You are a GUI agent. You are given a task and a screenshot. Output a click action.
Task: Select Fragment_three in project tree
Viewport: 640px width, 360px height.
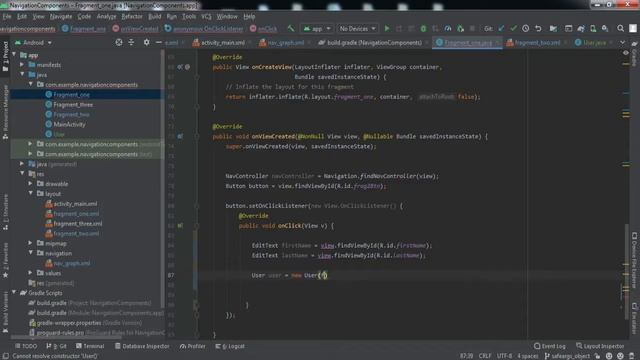pos(73,104)
